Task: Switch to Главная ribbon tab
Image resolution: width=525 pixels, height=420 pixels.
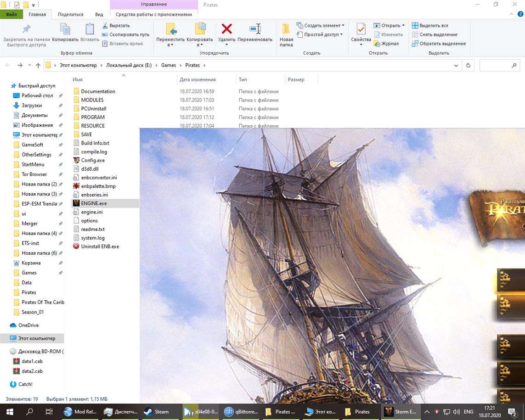Action: click(x=37, y=14)
